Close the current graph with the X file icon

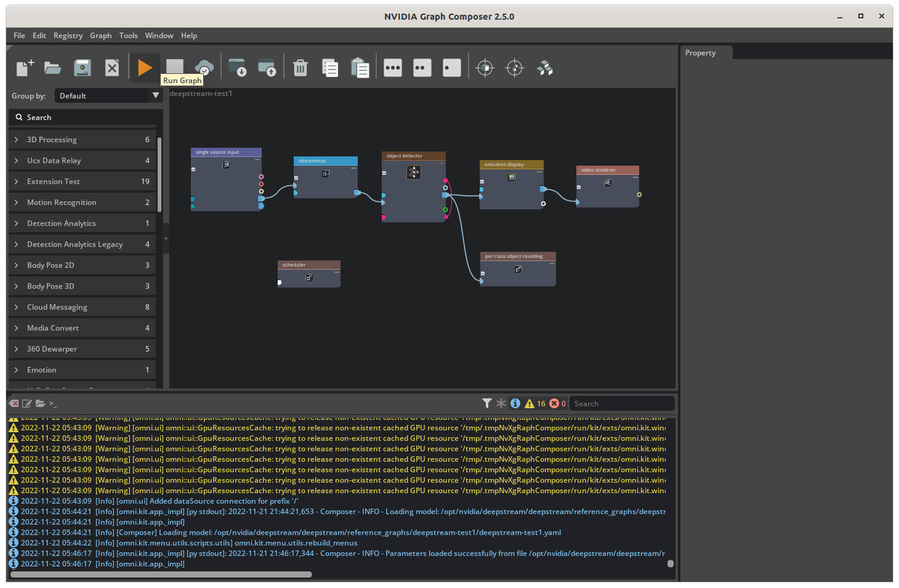coord(112,68)
